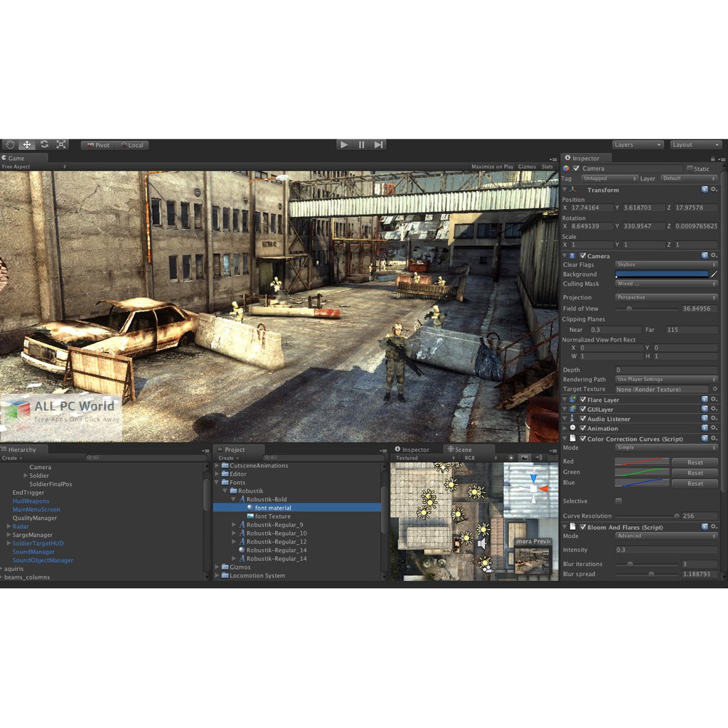
Task: Toggle scene audio speaker icon
Action: [538, 458]
